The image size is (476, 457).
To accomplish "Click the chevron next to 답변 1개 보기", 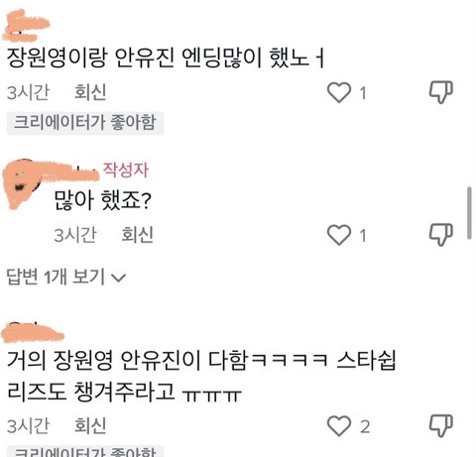I will [118, 278].
